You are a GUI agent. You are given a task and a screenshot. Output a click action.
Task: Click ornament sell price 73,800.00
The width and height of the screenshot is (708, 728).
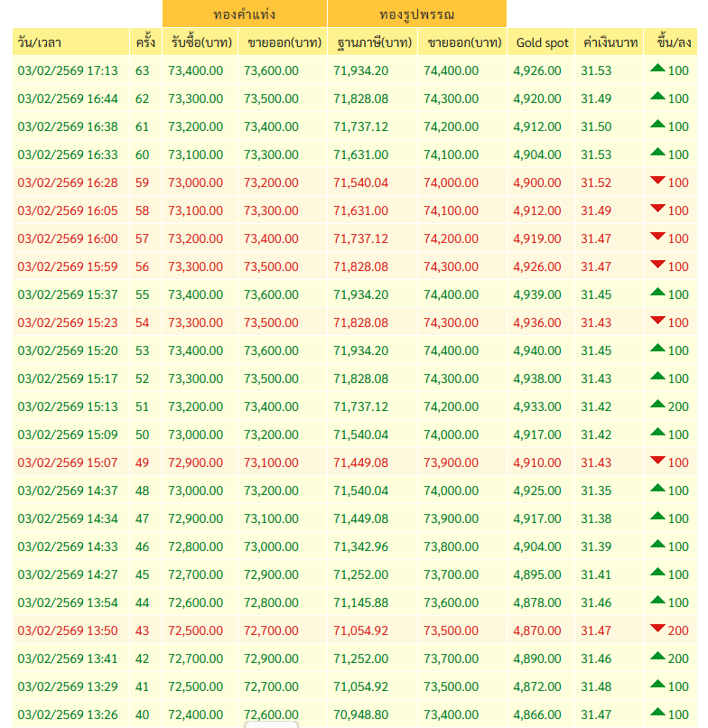pos(451,546)
